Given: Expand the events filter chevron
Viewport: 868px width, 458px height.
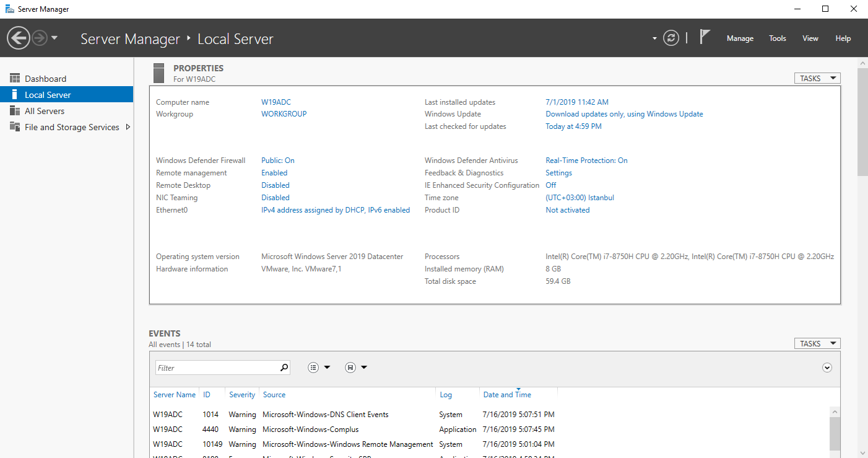Looking at the screenshot, I should [827, 368].
